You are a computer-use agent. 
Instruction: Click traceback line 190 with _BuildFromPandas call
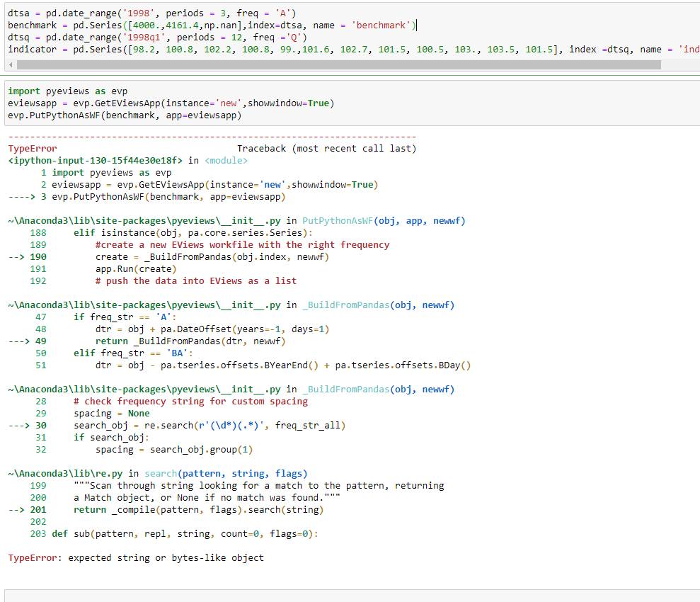(x=212, y=257)
